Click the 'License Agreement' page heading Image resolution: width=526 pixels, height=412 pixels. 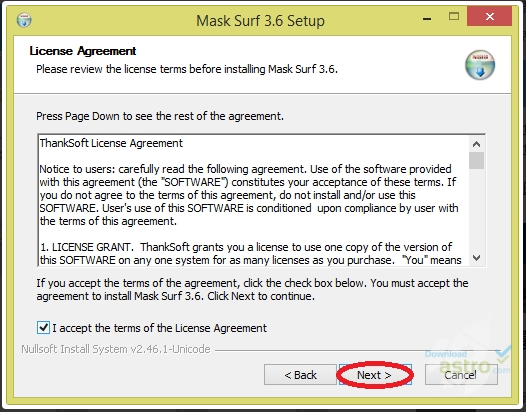[83, 51]
